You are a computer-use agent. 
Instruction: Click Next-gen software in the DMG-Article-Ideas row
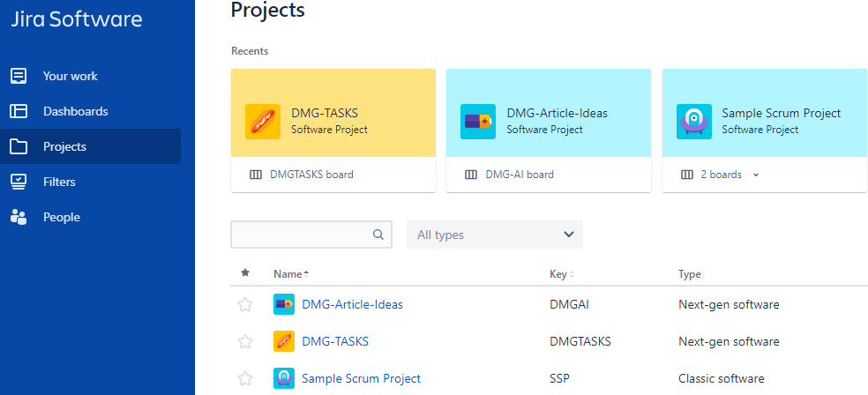[x=729, y=304]
